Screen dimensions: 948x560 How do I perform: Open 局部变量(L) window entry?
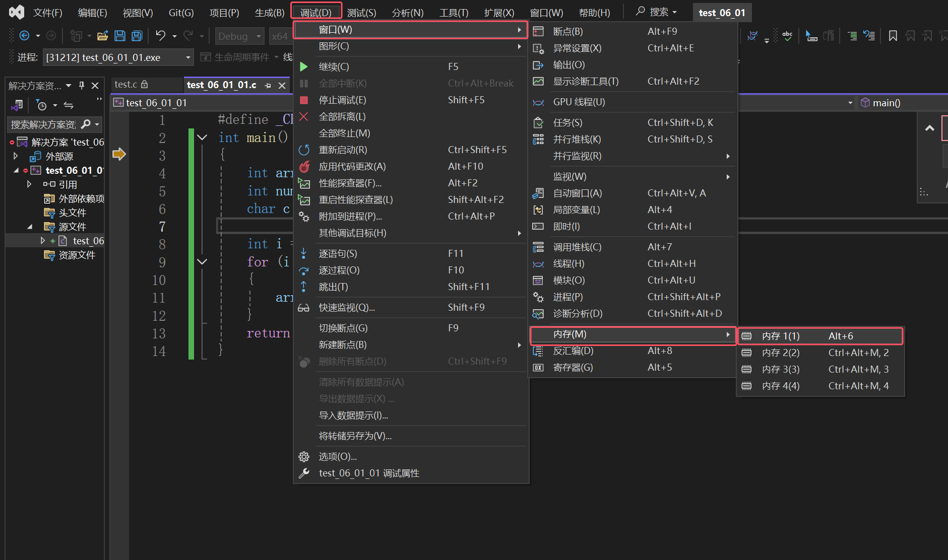633,210
